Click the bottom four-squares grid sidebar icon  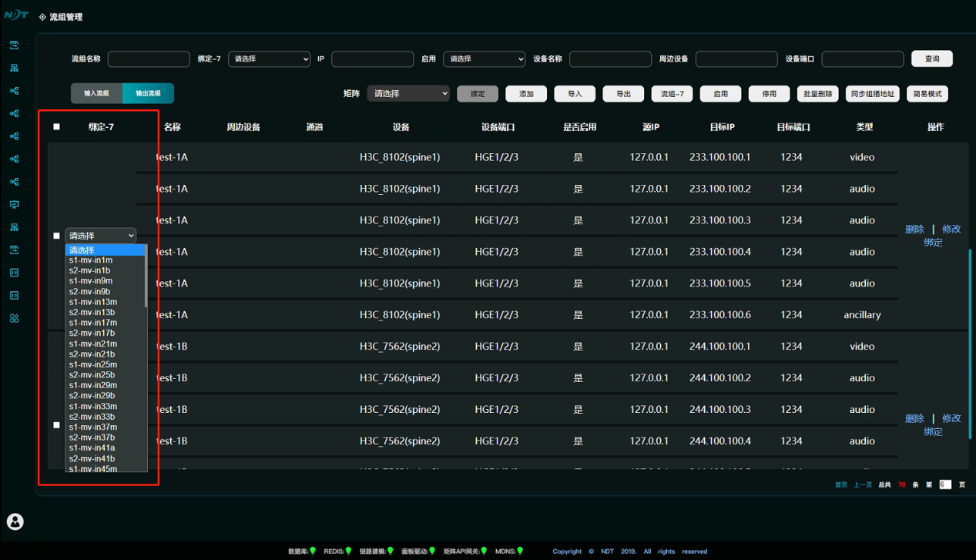point(15,318)
